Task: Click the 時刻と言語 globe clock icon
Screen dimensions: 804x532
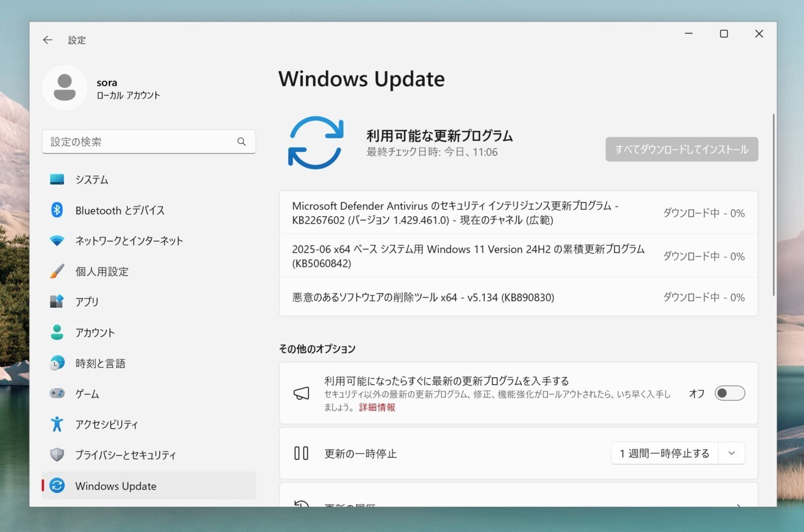Action: (x=57, y=363)
